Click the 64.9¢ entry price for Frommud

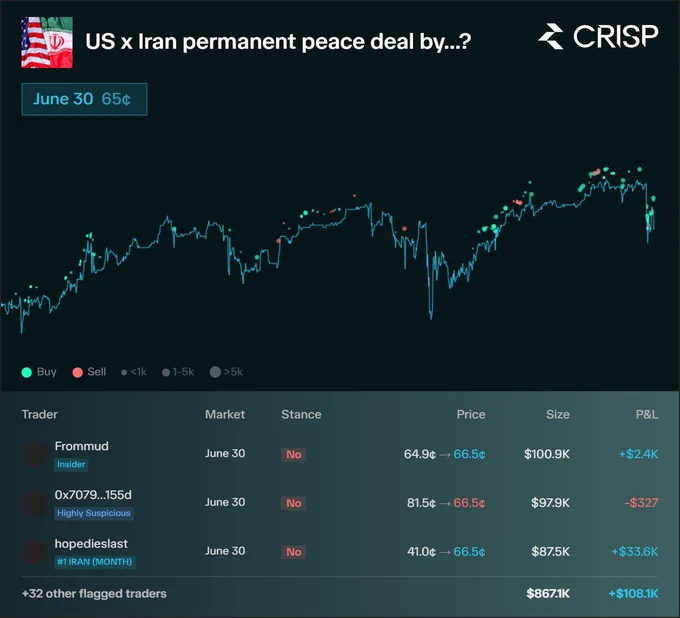[x=420, y=454]
